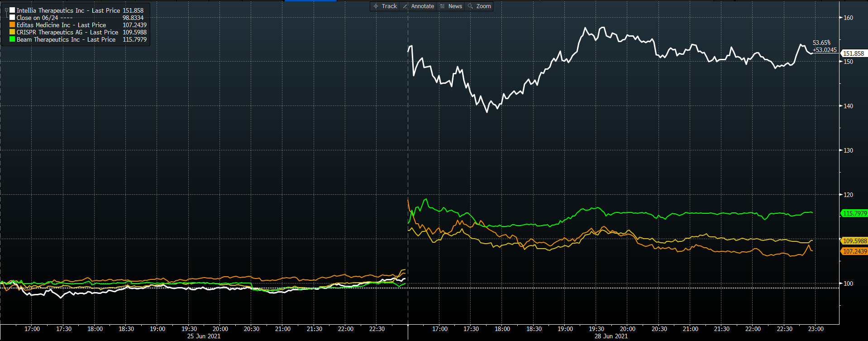
Task: Click the orange Editas Medicine swatch
Action: click(12, 25)
